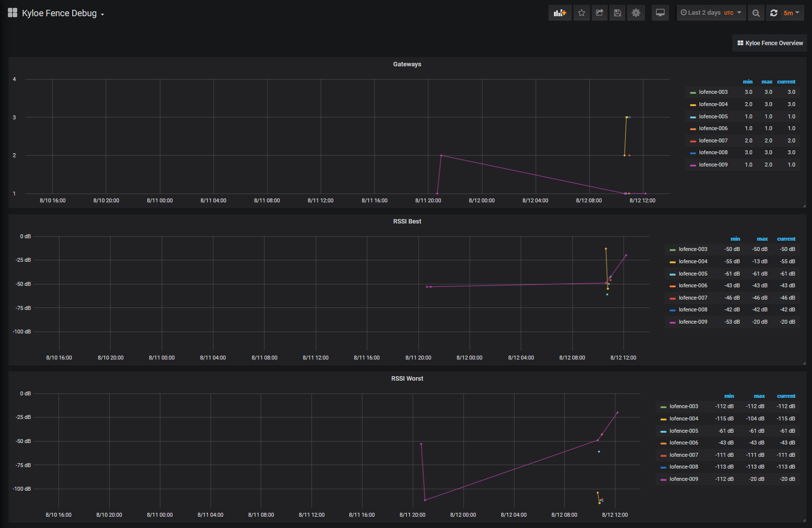Toggle lofence-005 series in Gateways legend
812x528 pixels.
[x=713, y=116]
